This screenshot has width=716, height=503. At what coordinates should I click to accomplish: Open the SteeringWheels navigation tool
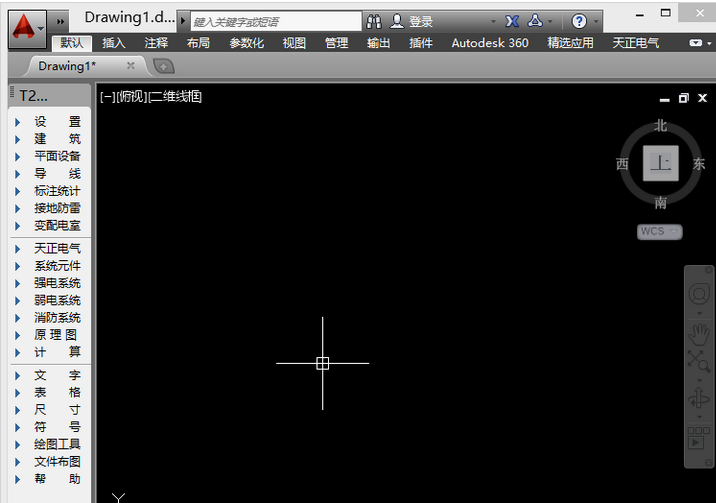click(699, 294)
